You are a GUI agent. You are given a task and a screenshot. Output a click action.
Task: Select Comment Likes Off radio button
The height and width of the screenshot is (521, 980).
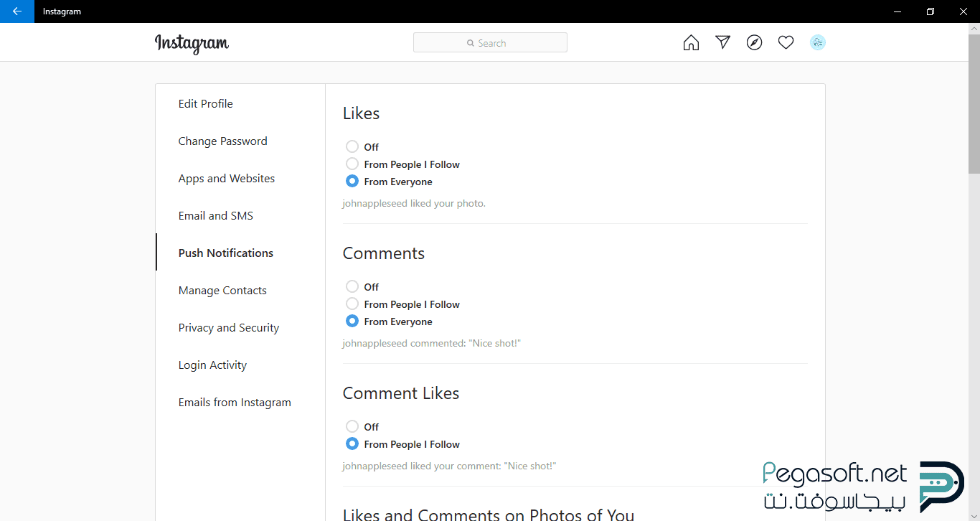(352, 426)
